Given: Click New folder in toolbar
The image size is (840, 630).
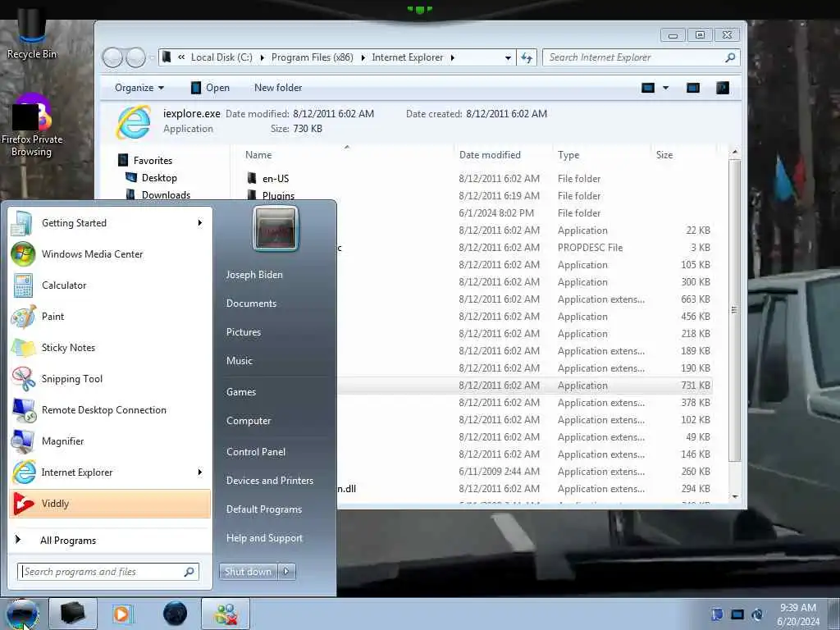Looking at the screenshot, I should (278, 88).
